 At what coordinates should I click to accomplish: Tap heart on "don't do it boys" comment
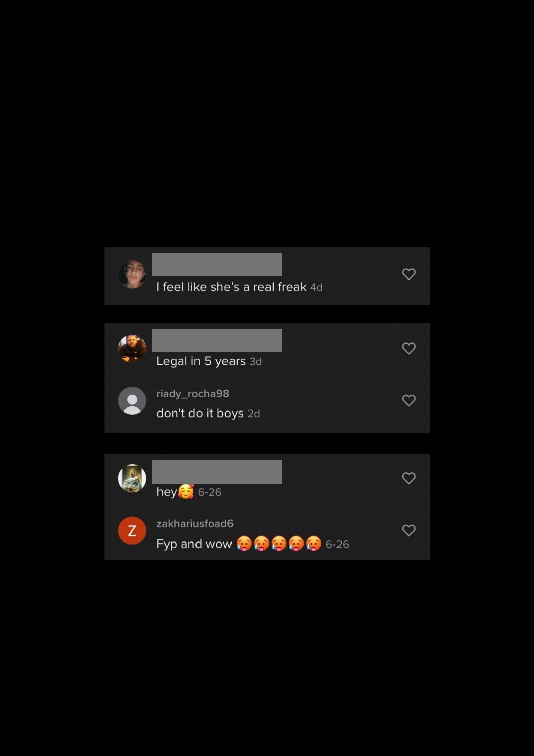(409, 400)
